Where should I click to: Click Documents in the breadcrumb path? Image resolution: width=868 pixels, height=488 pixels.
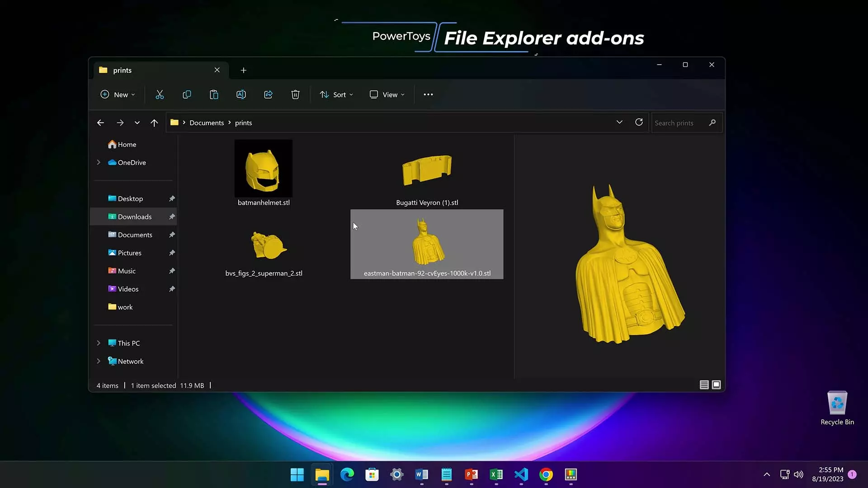tap(207, 123)
